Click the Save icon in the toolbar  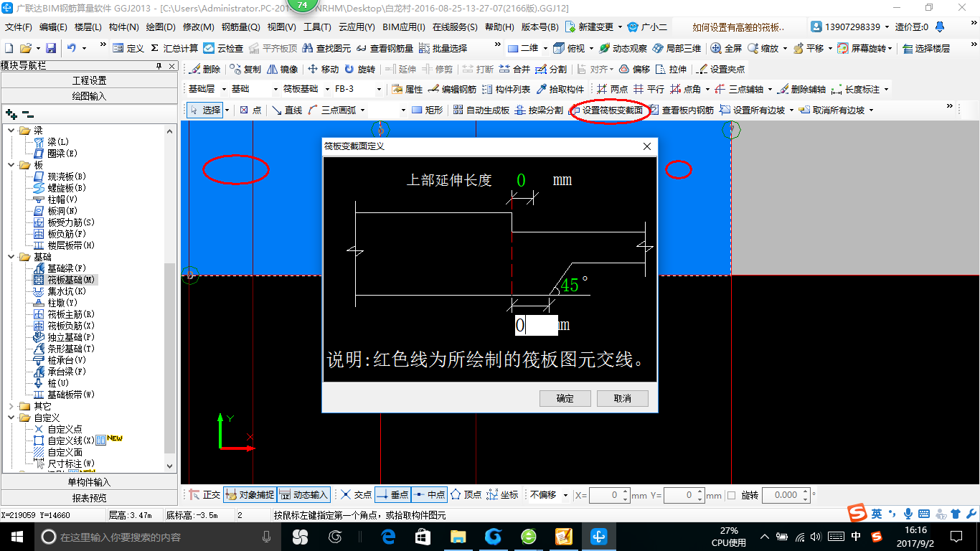click(x=51, y=48)
